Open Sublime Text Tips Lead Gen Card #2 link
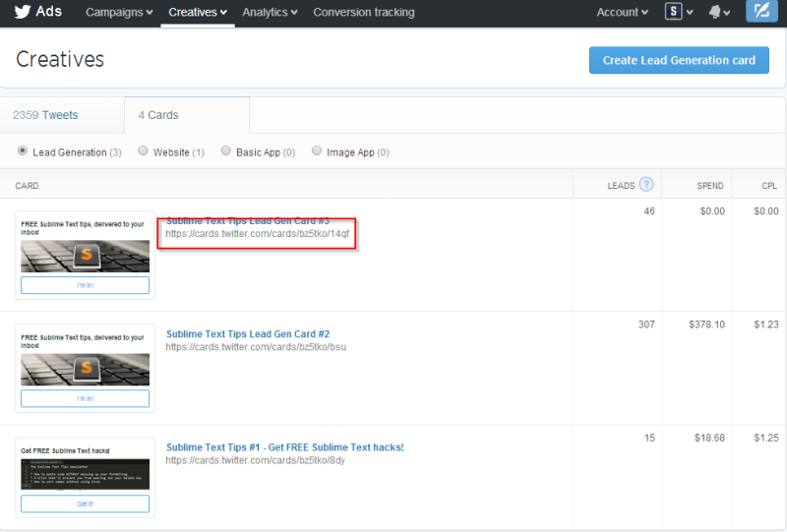Viewport: 787px width, 532px height. tap(248, 334)
